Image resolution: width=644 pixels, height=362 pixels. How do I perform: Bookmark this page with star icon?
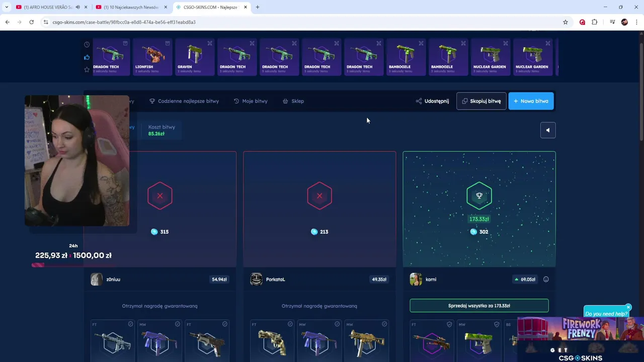pos(566,22)
